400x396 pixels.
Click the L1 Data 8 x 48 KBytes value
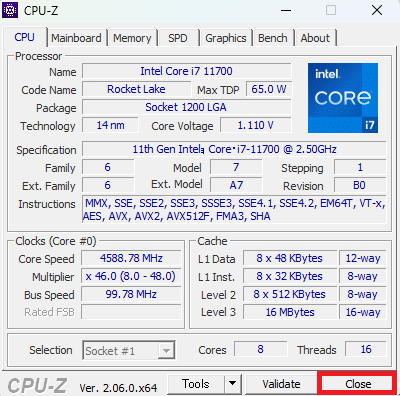(290, 258)
